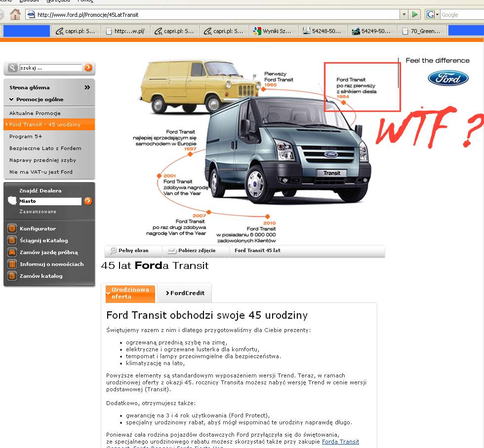Click the Zamów jazdę próbną car icon
This screenshot has width=484, height=448.
pos(12,252)
